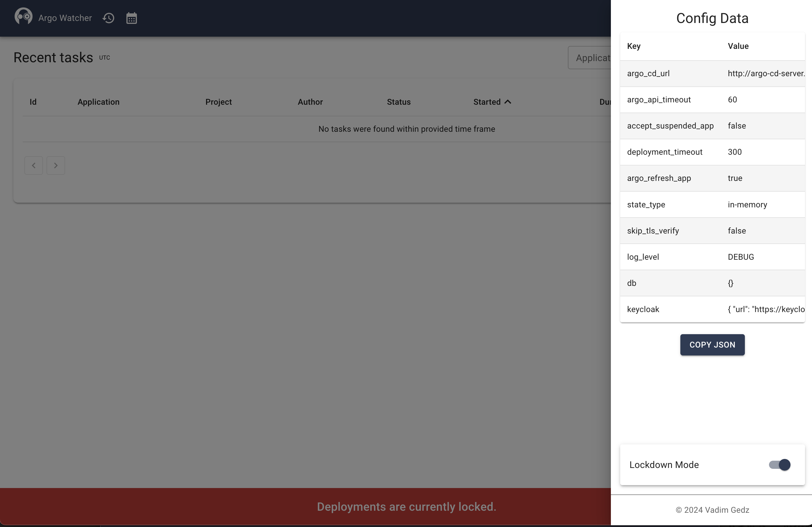Toggle the Lockdown Mode switch
Image resolution: width=812 pixels, height=527 pixels.
click(779, 464)
